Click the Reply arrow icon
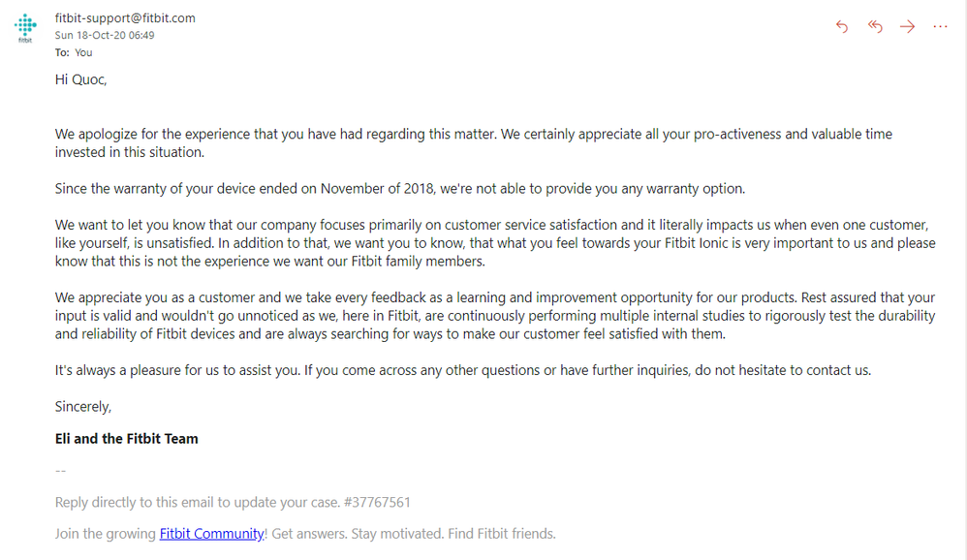The width and height of the screenshot is (967, 560). (842, 26)
